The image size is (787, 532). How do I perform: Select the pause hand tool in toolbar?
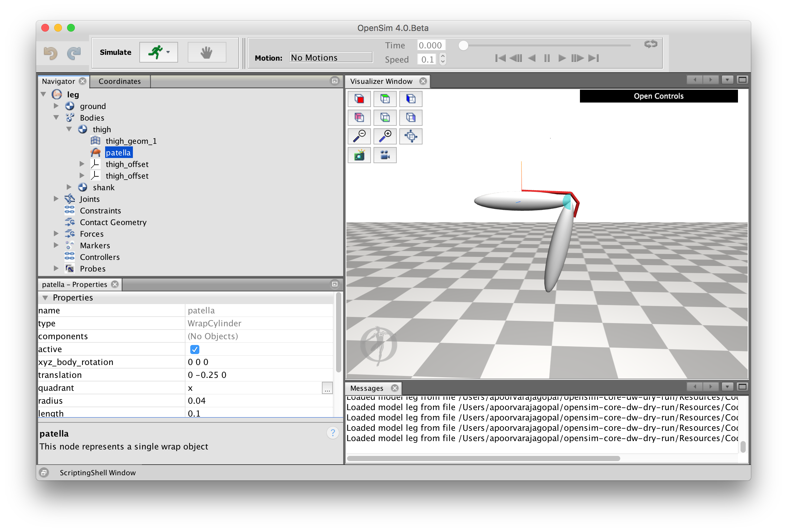[206, 52]
